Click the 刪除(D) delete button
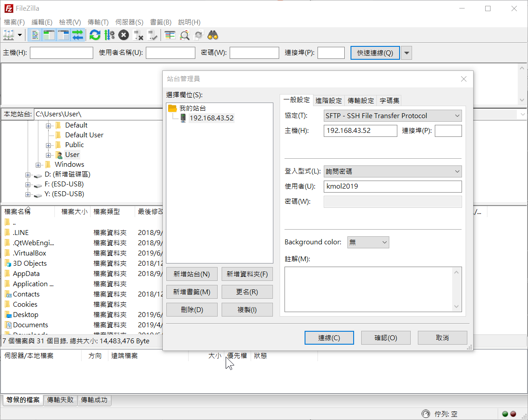The width and height of the screenshot is (528, 420). (192, 309)
